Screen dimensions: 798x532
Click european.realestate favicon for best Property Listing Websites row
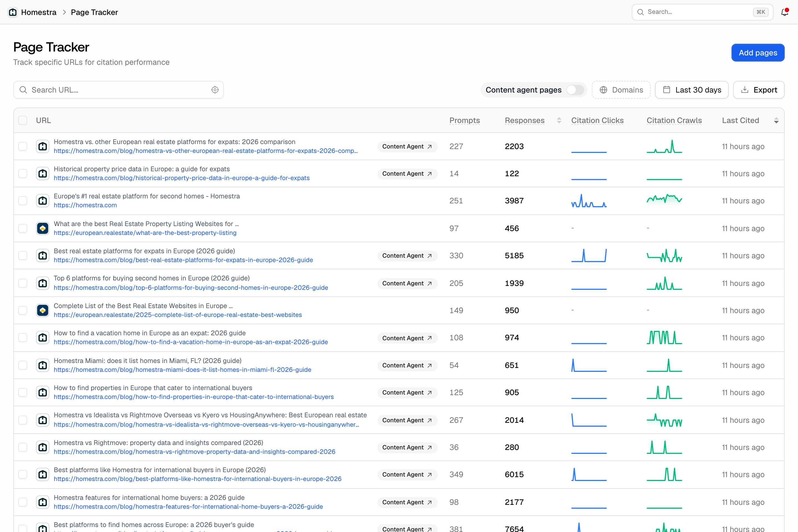pos(43,228)
